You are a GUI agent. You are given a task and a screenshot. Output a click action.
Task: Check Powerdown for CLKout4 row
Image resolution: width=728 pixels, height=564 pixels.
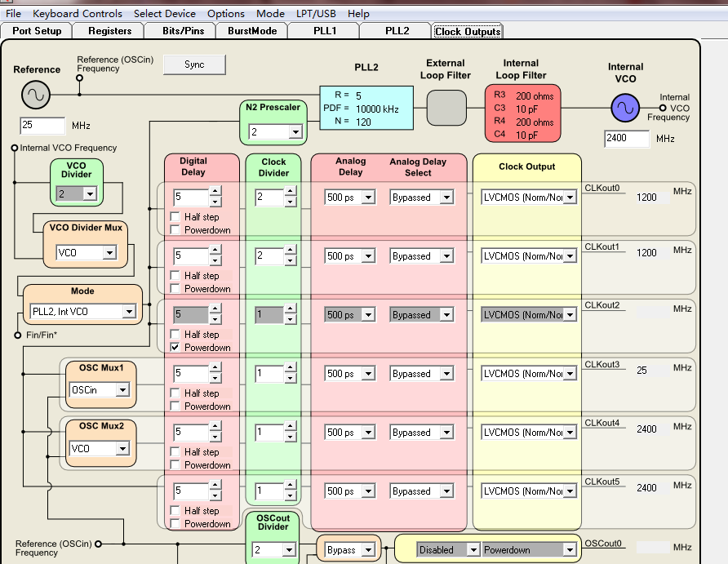(x=175, y=465)
